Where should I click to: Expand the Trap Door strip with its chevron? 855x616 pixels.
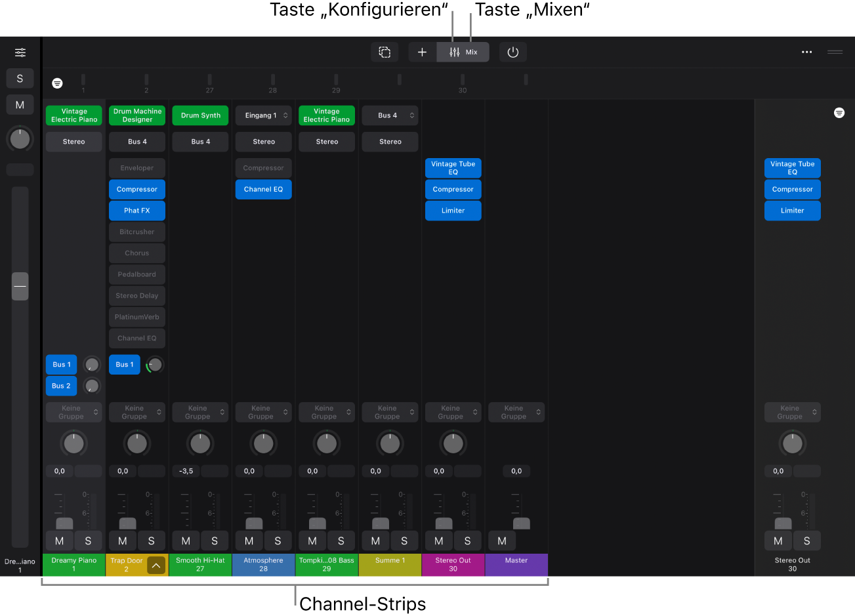click(x=156, y=565)
